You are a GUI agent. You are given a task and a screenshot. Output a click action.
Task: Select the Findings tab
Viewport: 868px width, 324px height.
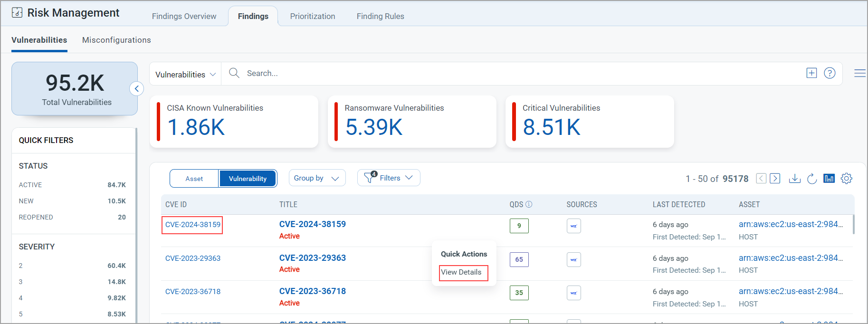(253, 16)
